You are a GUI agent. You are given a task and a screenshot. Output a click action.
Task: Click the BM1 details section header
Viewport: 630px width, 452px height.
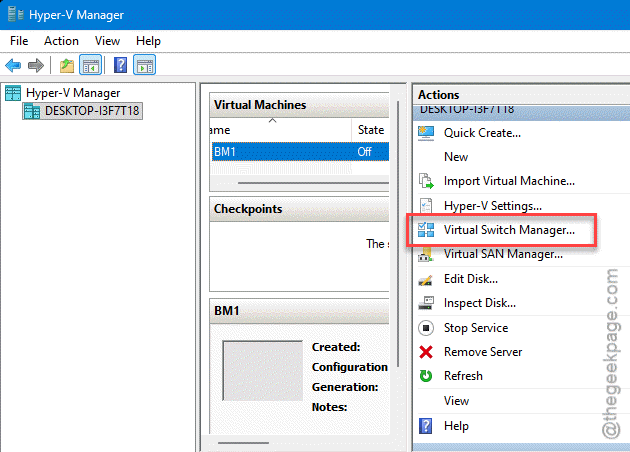[299, 311]
